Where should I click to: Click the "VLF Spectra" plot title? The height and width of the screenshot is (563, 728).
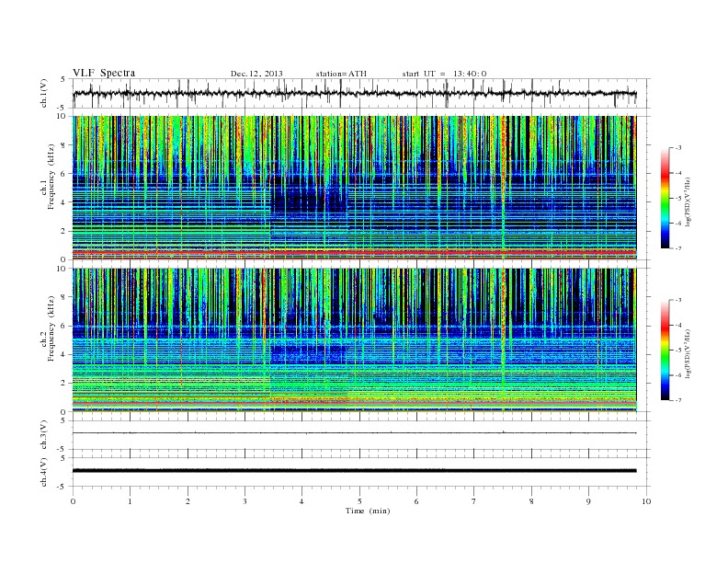click(x=104, y=73)
